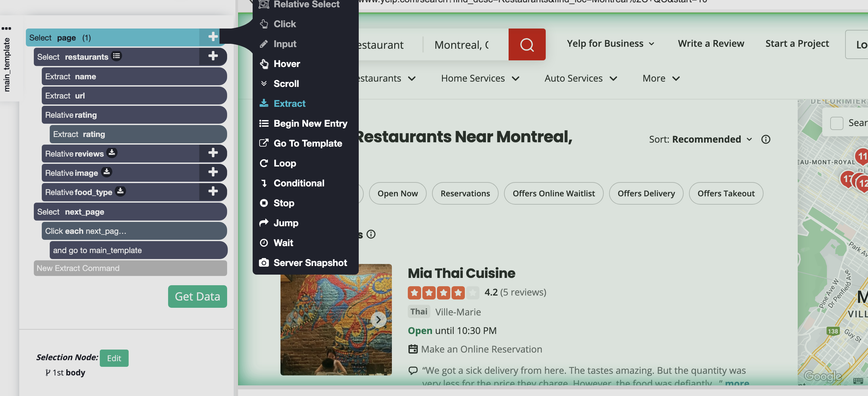Click the red Yelp search button
868x396 pixels.
527,44
